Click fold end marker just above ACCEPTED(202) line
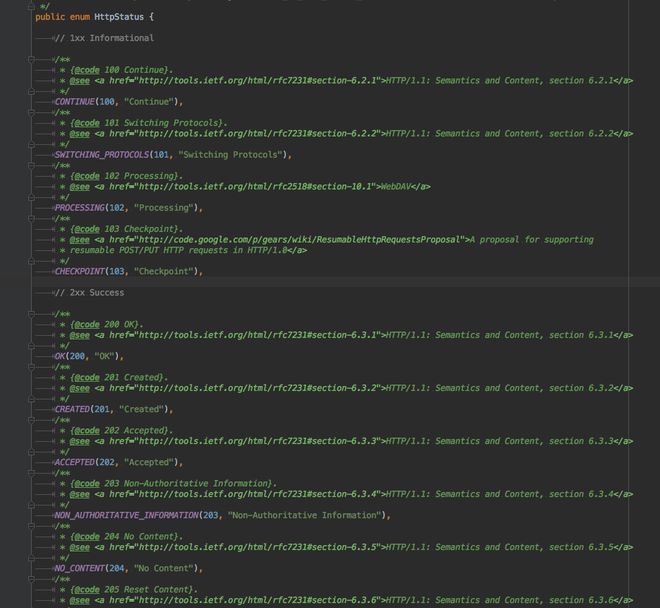The height and width of the screenshot is (608, 660). click(x=31, y=452)
